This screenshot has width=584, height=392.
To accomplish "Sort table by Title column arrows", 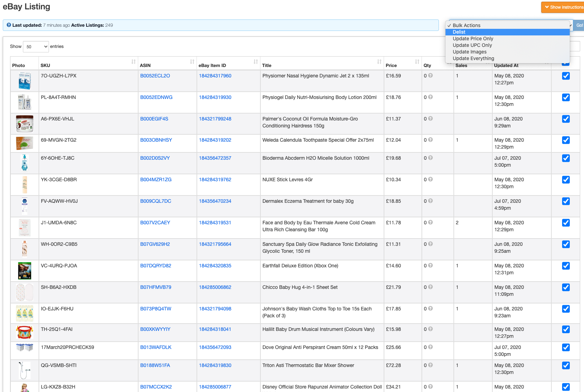I will pos(379,62).
